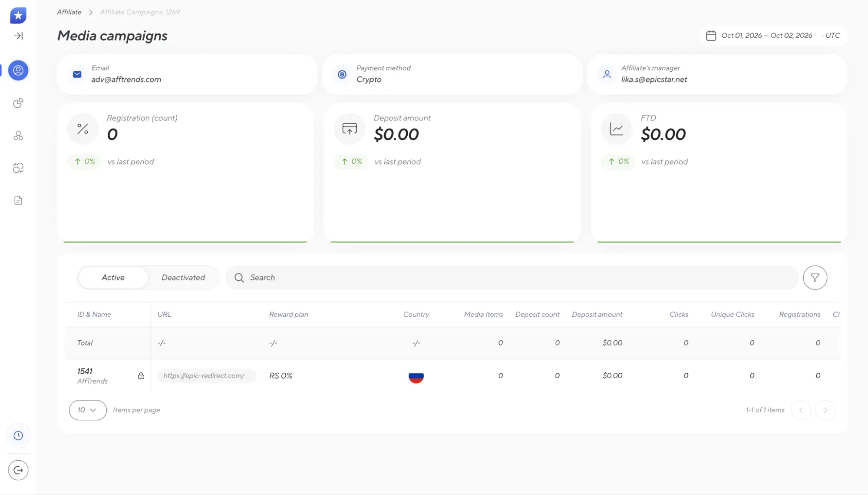Open the three-circles groups sidebar icon
This screenshot has height=495, width=868.
[18, 136]
